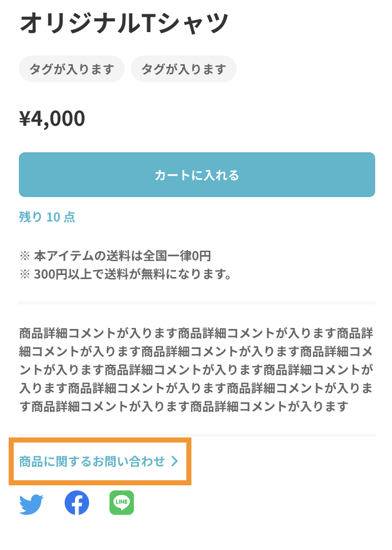Click the divider line above the description
Image resolution: width=392 pixels, height=550 pixels.
(197, 303)
